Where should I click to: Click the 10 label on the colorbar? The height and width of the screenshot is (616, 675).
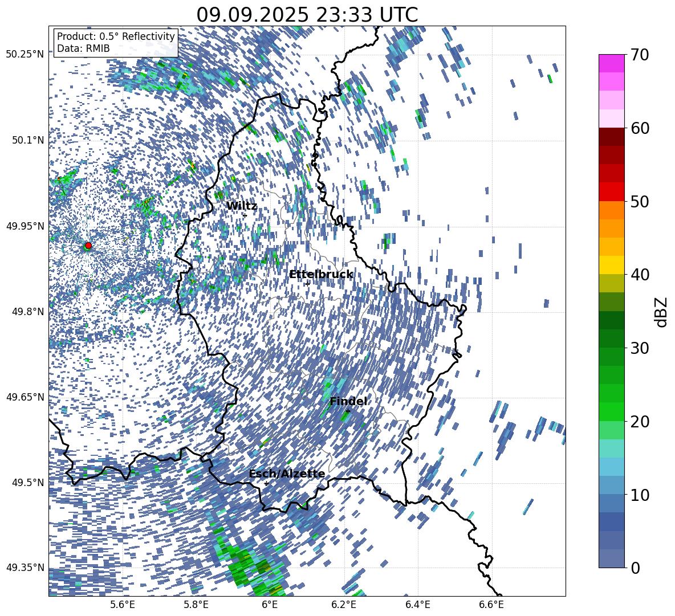pos(640,495)
